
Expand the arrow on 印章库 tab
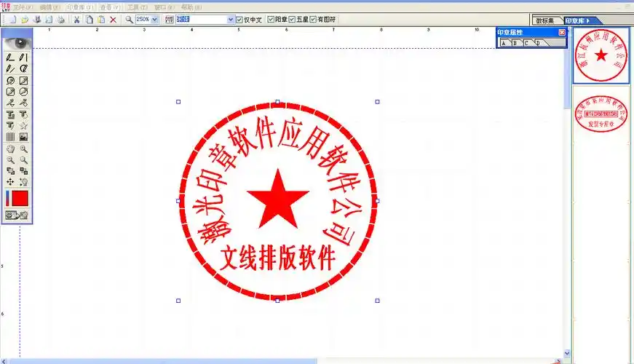(x=588, y=20)
